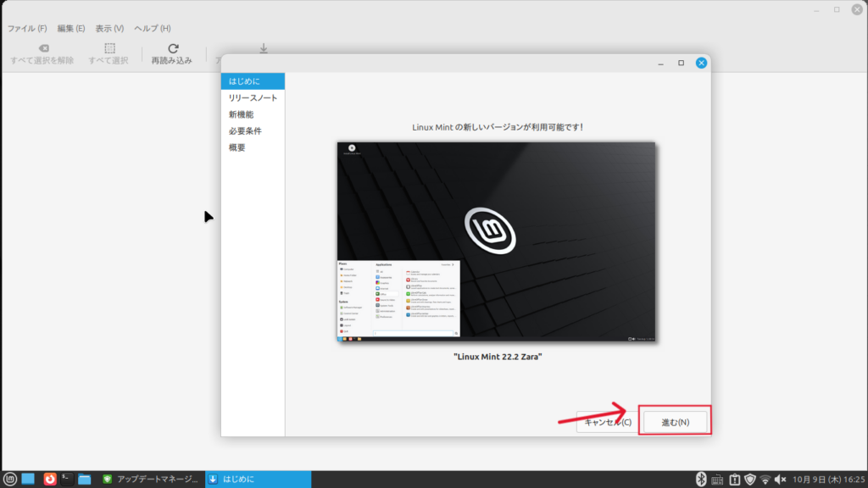Open the terminal from the panel
This screenshot has width=868, height=488.
point(67,479)
